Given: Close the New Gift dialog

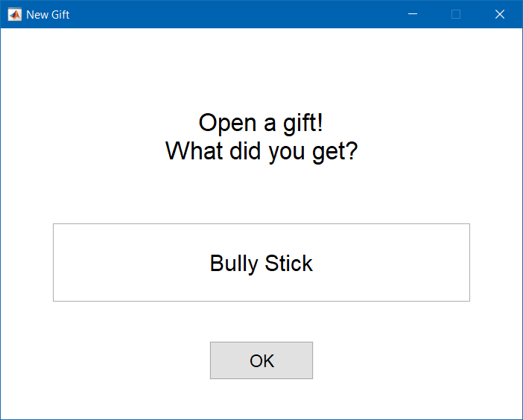Looking at the screenshot, I should tap(500, 14).
